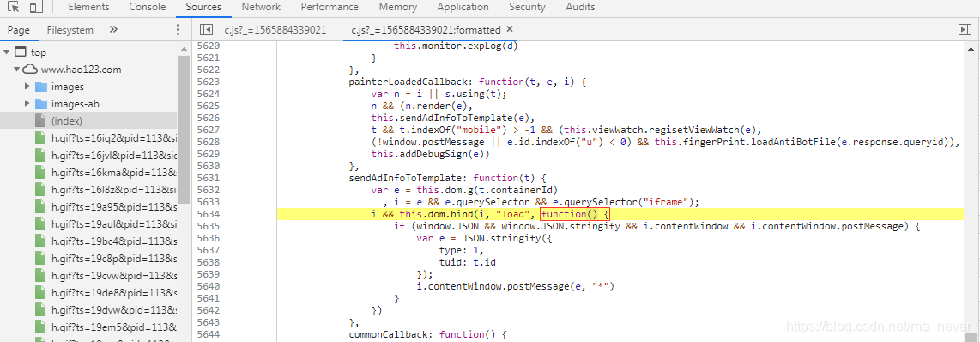Click file icon of h.gif?ts=19a95
This screenshot has width=980, height=342.
click(x=40, y=206)
